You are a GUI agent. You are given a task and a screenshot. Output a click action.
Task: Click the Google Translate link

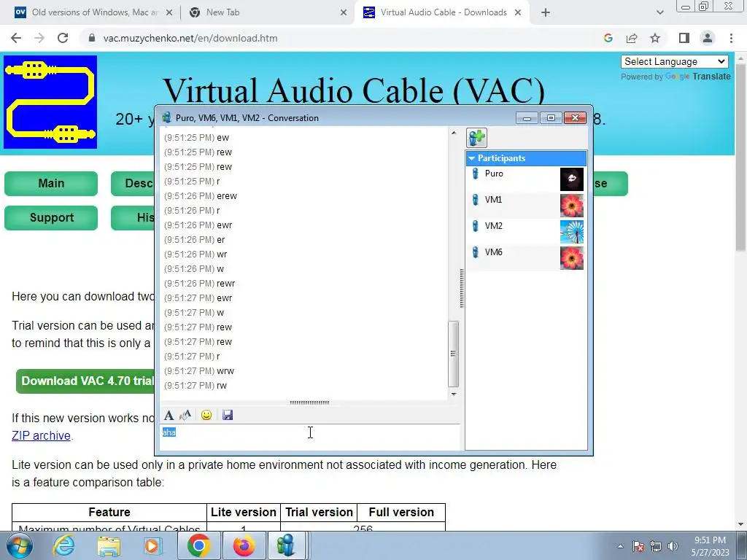698,77
